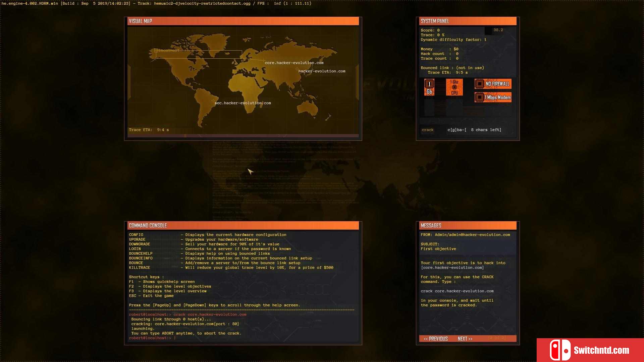
Task: Click the "You can type ABORT anytime" line
Action: [186, 333]
